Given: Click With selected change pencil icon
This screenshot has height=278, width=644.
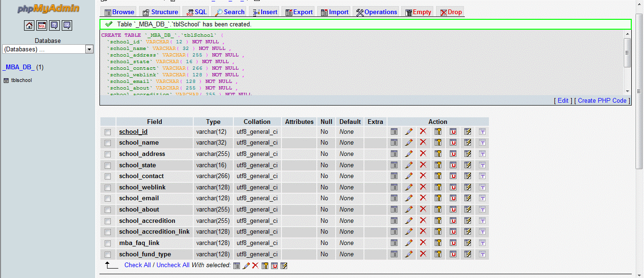Looking at the screenshot, I should pyautogui.click(x=246, y=266).
